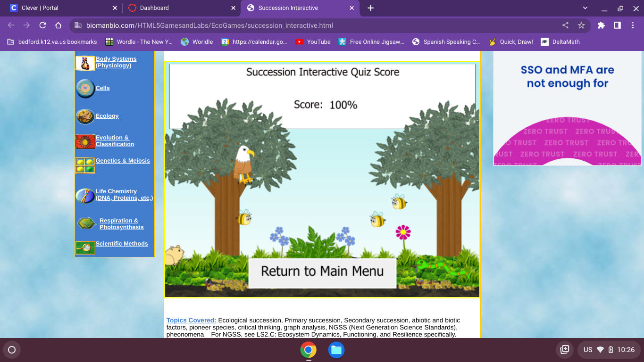Toggle the browser side panel
The height and width of the screenshot is (362, 644).
(617, 25)
